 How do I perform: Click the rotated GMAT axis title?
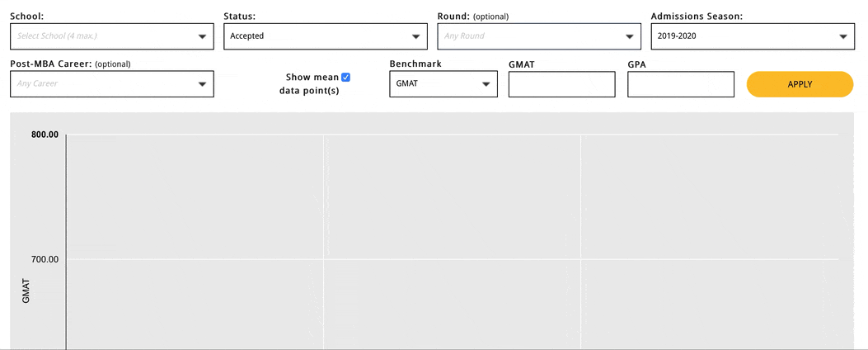26,291
